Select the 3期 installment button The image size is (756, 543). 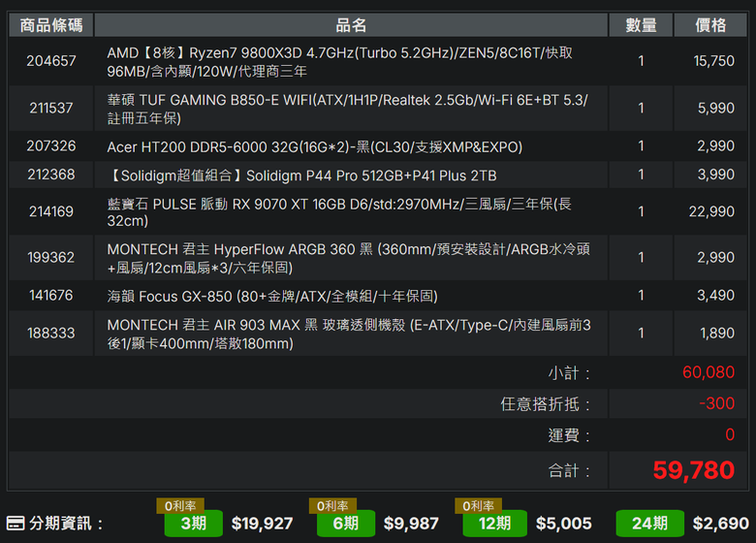click(193, 524)
